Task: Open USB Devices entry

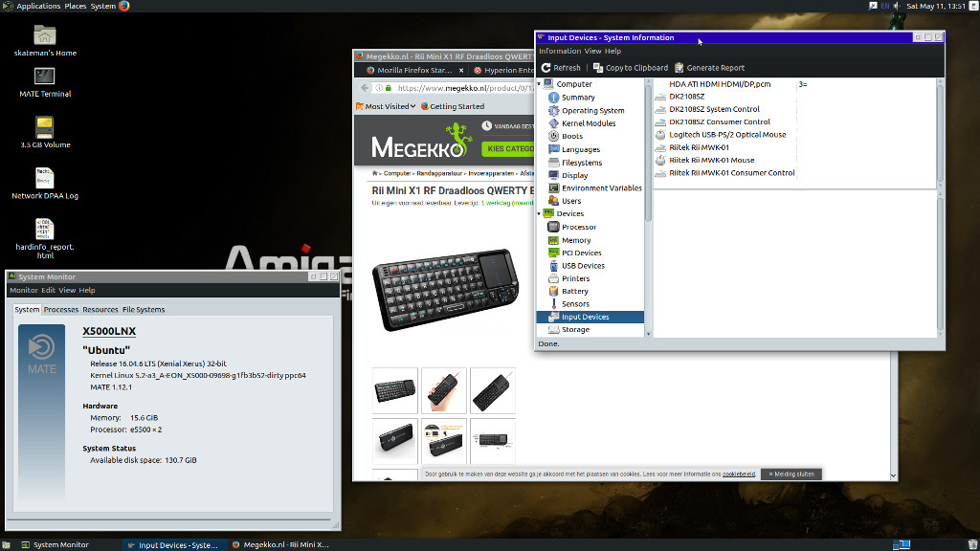Action: pos(583,266)
